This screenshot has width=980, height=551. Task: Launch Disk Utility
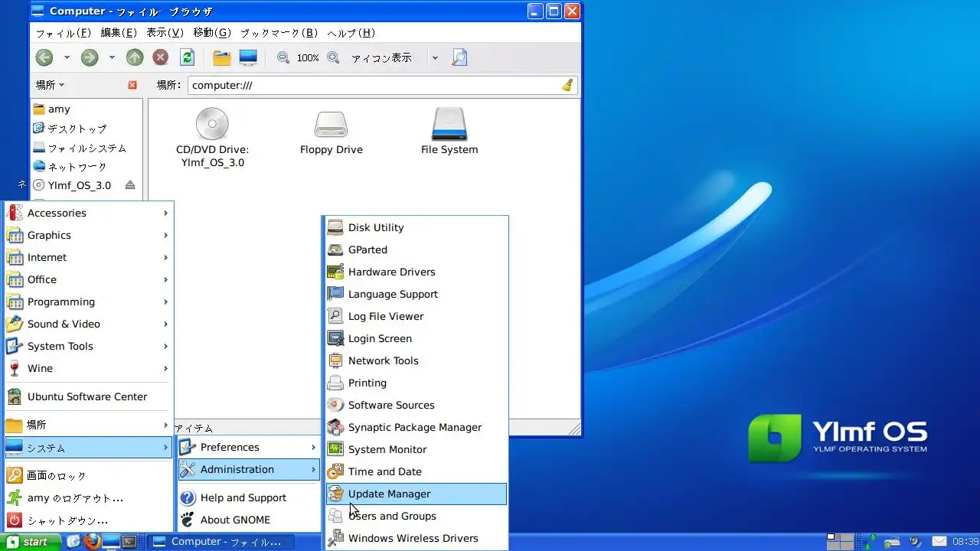(415, 227)
